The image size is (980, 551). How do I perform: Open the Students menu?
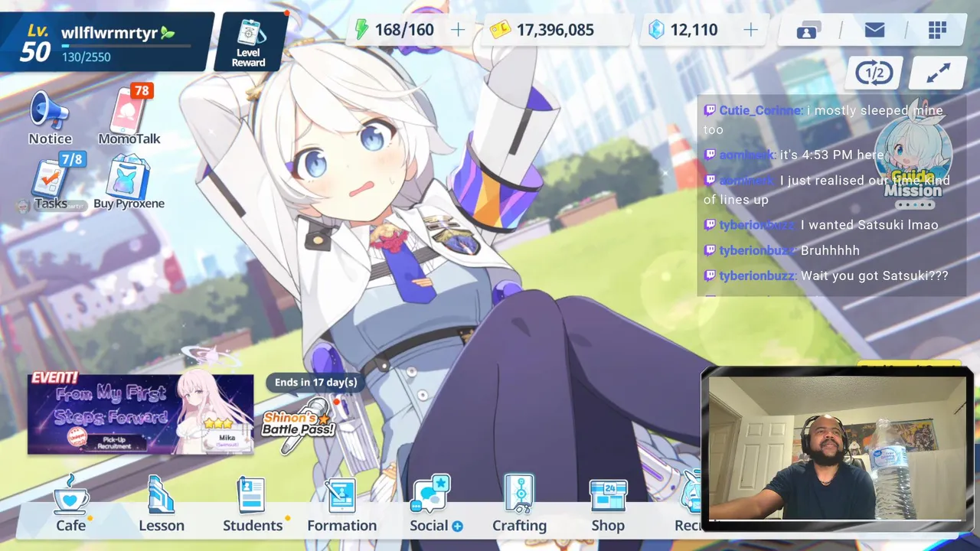(x=253, y=505)
